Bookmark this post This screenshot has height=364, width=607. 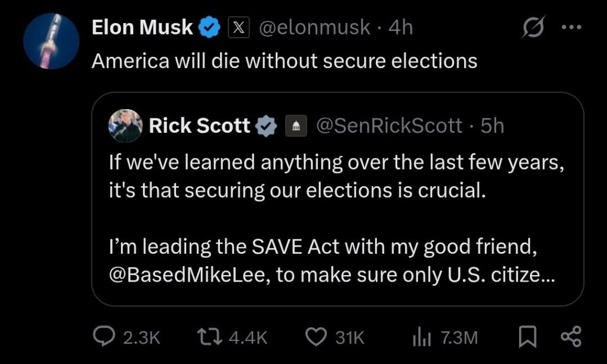tap(526, 337)
